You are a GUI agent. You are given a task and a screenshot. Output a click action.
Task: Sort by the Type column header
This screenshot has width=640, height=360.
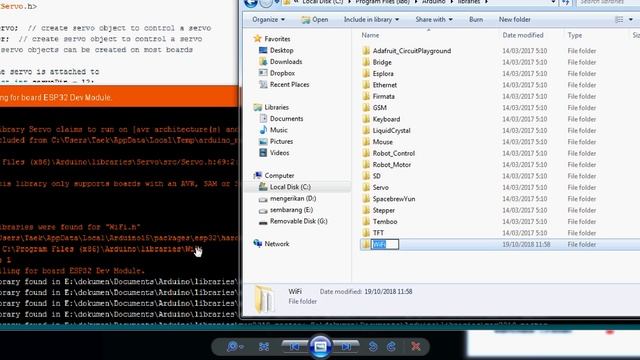(575, 35)
